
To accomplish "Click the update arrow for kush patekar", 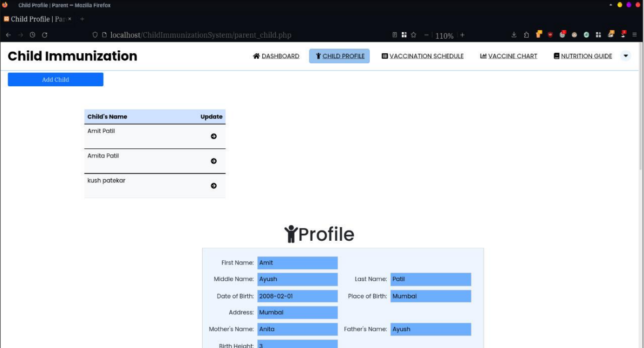I will 214,185.
